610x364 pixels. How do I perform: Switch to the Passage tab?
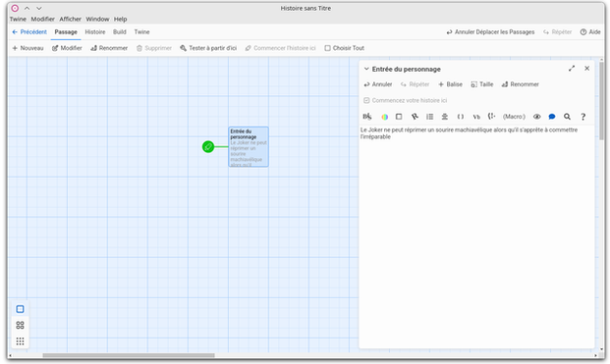click(x=66, y=31)
